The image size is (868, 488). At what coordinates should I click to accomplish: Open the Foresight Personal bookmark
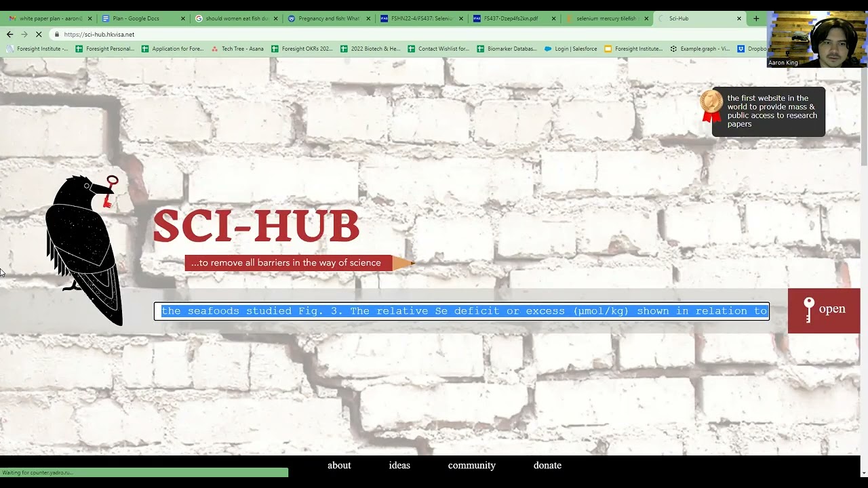point(105,49)
